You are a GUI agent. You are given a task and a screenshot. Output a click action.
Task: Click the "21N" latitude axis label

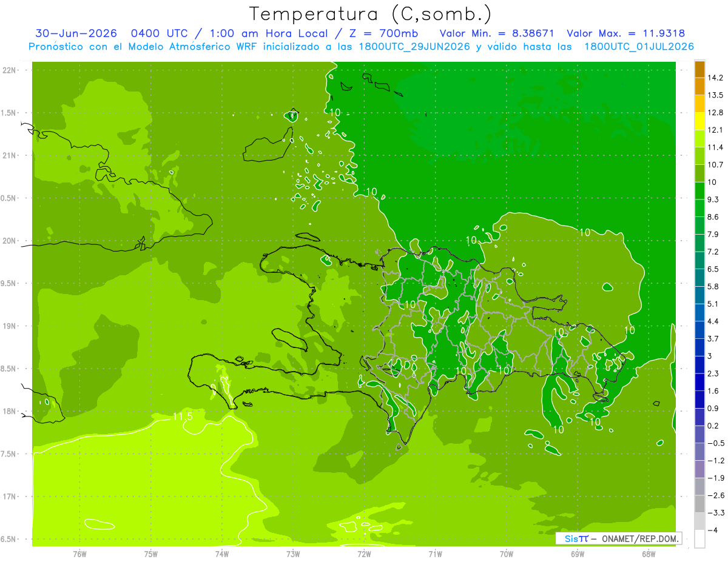coord(10,155)
